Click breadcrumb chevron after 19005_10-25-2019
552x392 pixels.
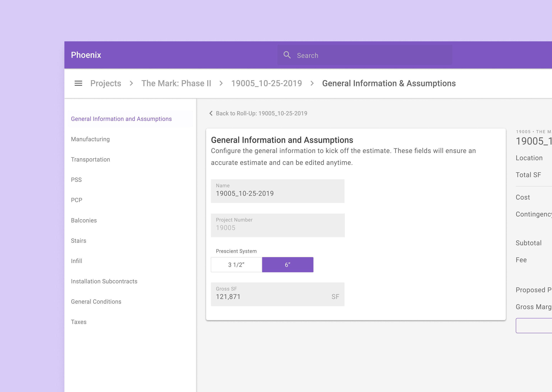point(312,83)
